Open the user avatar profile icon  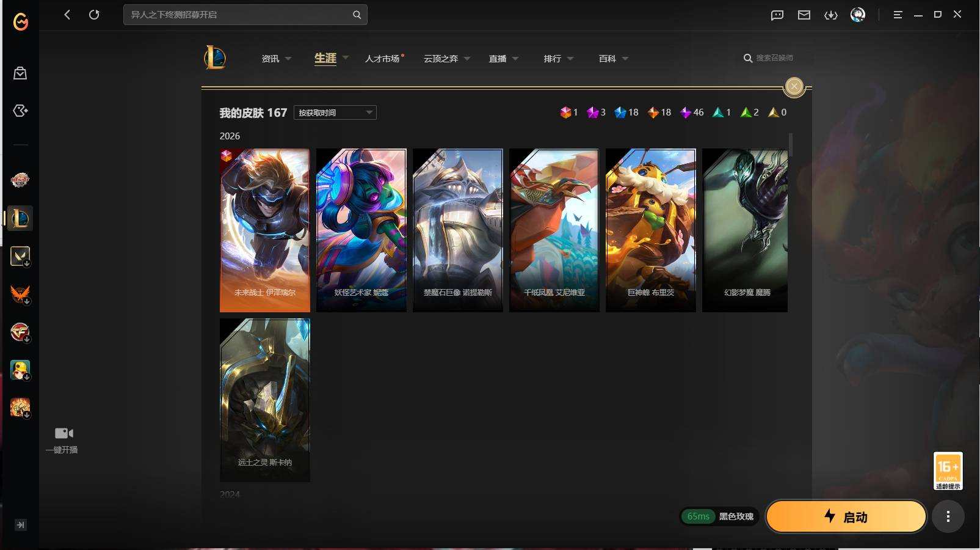(858, 15)
